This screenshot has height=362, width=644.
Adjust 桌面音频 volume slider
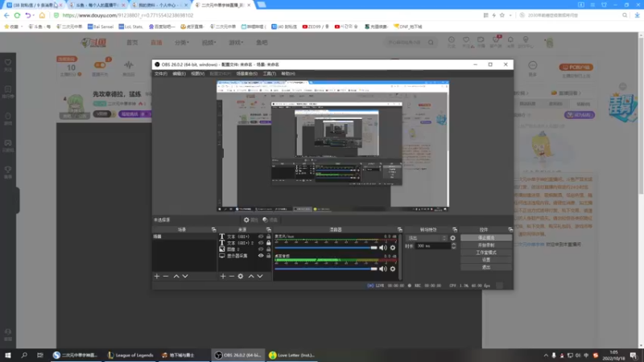coord(326,269)
